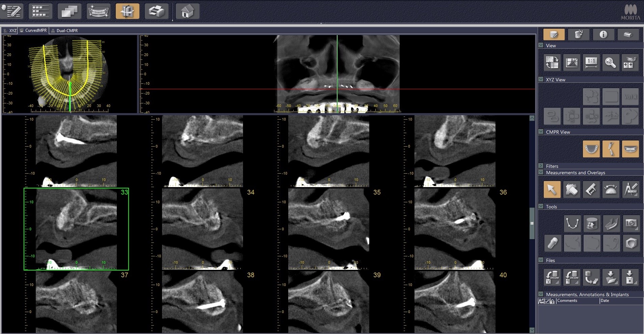The width and height of the screenshot is (644, 334).
Task: Click the x2 magnifier zoom icon
Action: tap(611, 62)
